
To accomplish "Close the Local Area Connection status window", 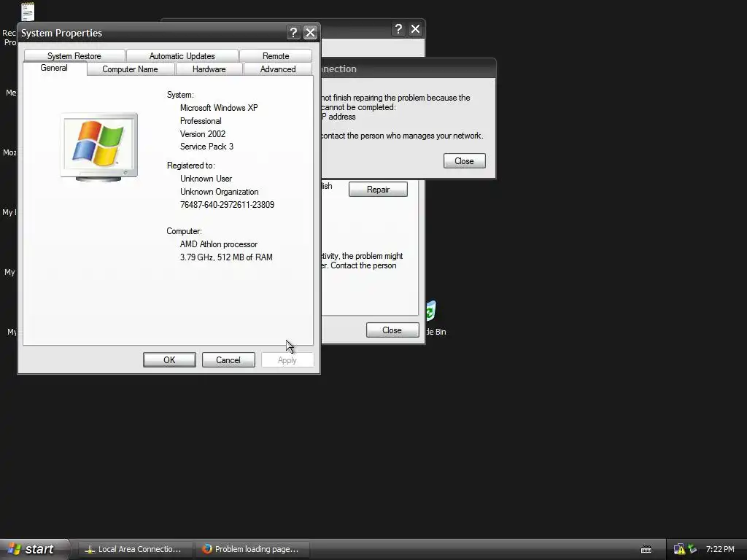I will [415, 29].
